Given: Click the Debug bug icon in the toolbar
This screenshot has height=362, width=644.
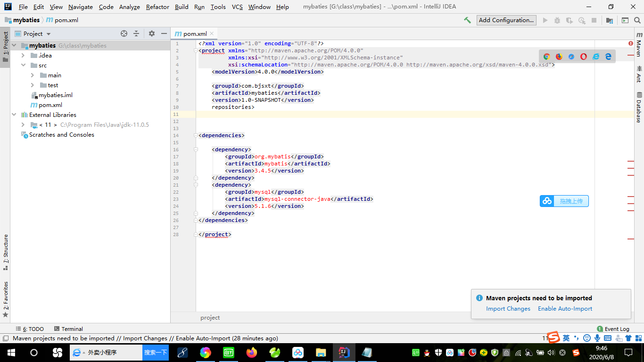Looking at the screenshot, I should tap(557, 20).
